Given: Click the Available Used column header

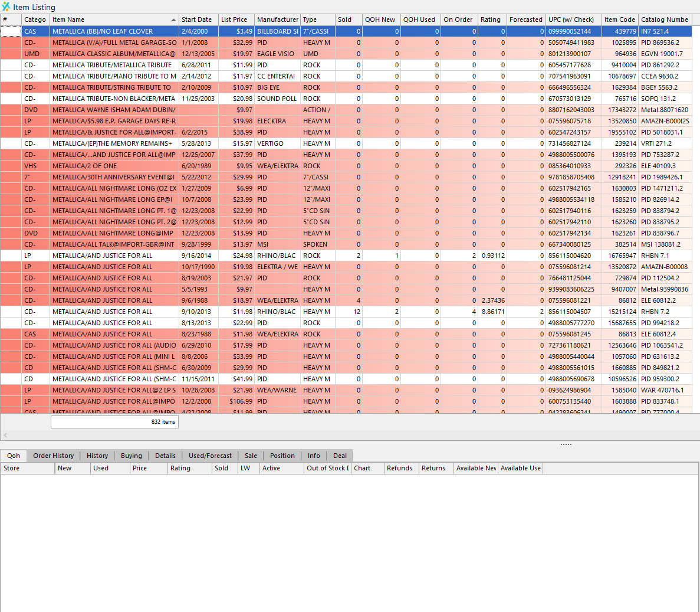Looking at the screenshot, I should click(x=521, y=468).
